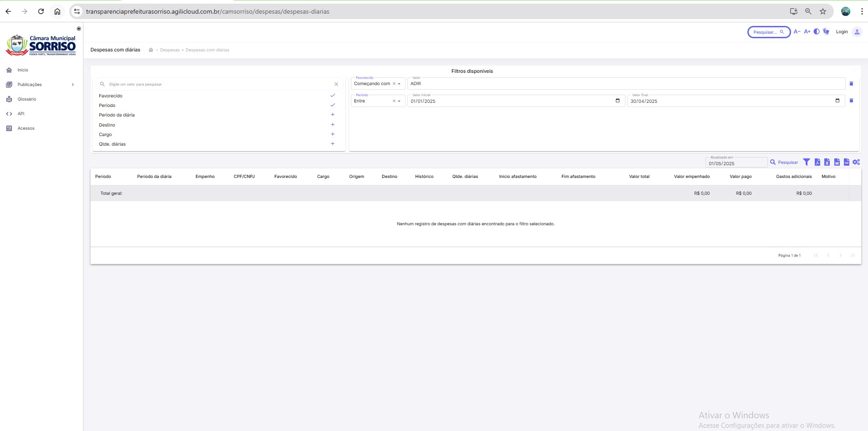
Task: Increase font size with A+
Action: (x=807, y=32)
